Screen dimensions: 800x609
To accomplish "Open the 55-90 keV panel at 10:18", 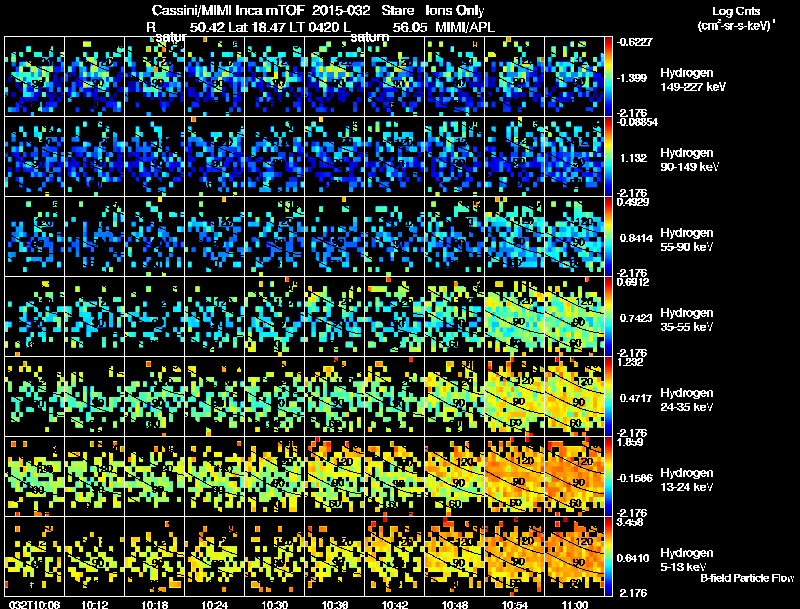I will coord(155,236).
